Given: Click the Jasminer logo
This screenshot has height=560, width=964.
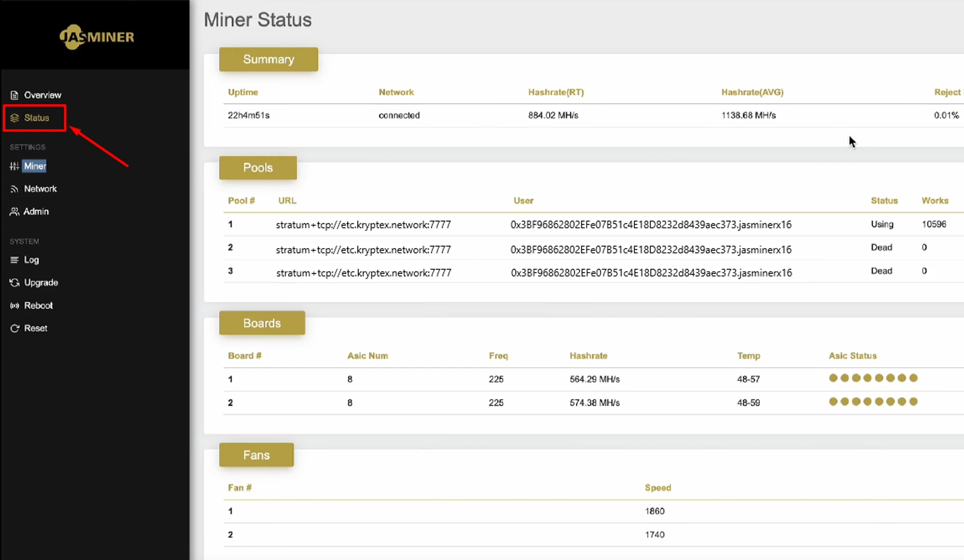Looking at the screenshot, I should click(96, 37).
